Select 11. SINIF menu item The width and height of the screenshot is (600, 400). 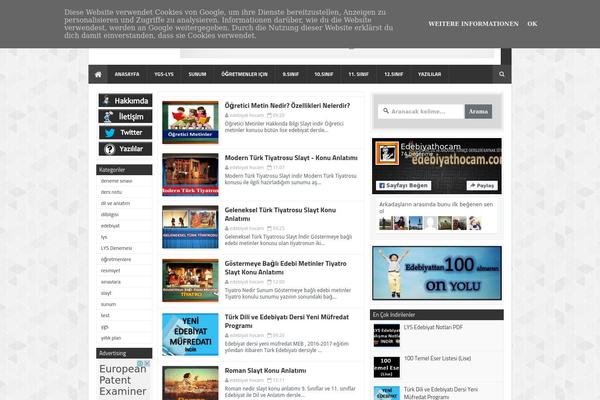point(359,74)
